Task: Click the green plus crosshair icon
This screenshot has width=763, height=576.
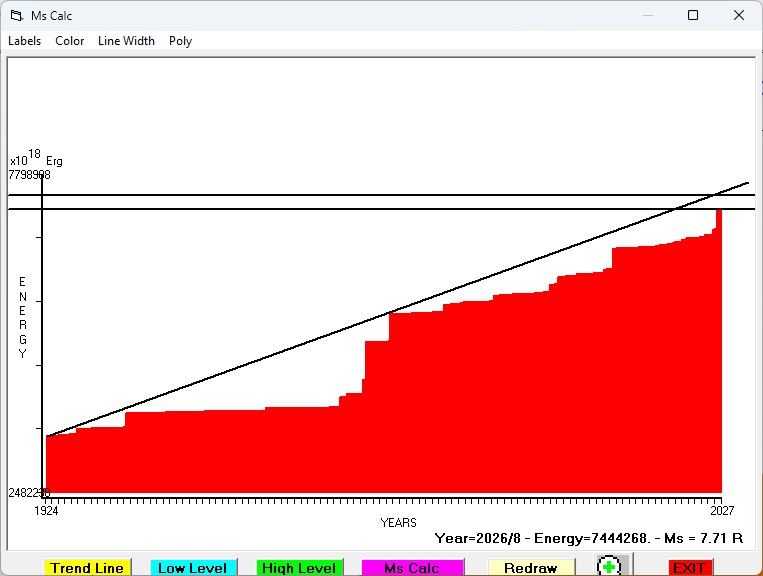Action: [609, 566]
